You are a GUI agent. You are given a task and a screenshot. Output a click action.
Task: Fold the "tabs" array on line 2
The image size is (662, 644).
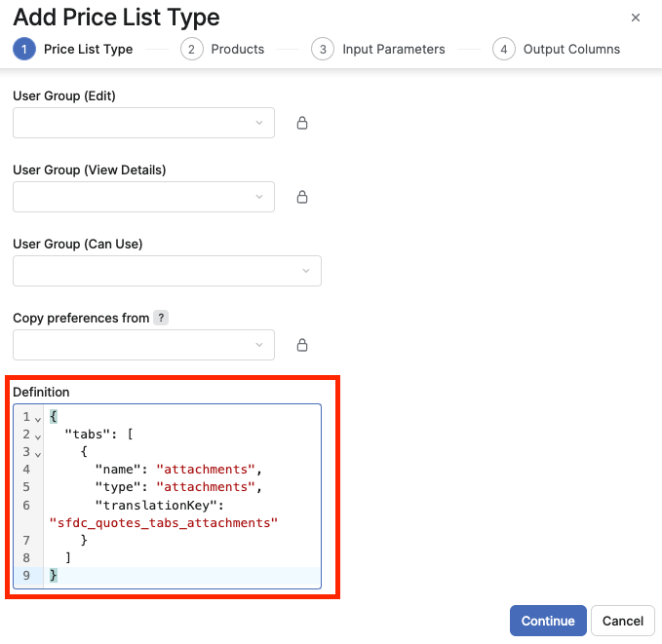click(38, 436)
